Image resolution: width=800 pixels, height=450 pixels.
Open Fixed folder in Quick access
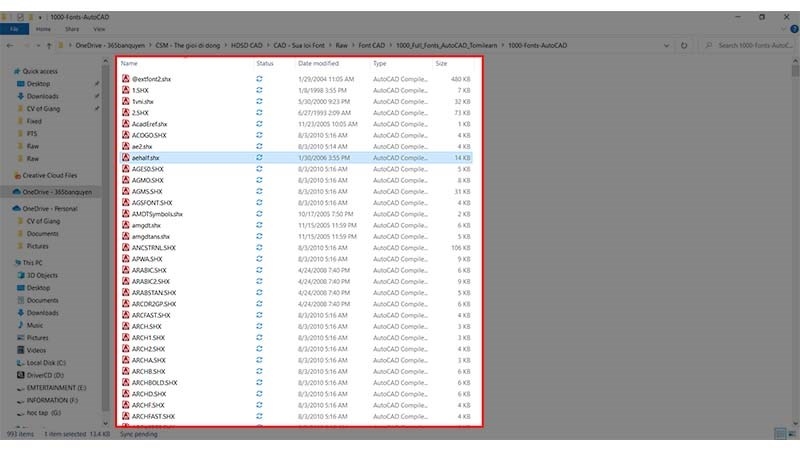click(34, 121)
